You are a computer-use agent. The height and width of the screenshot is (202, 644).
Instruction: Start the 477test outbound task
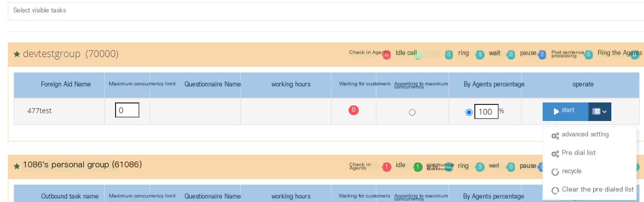[565, 112]
